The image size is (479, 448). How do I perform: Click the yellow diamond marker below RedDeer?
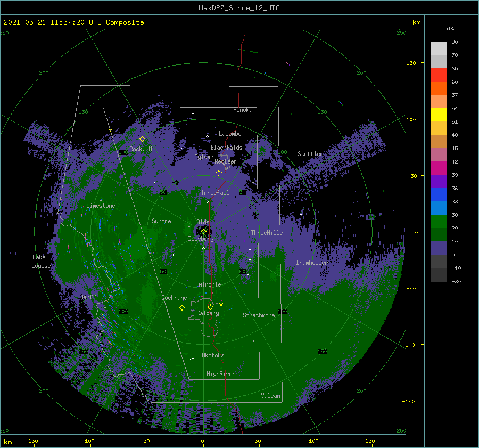(x=219, y=173)
